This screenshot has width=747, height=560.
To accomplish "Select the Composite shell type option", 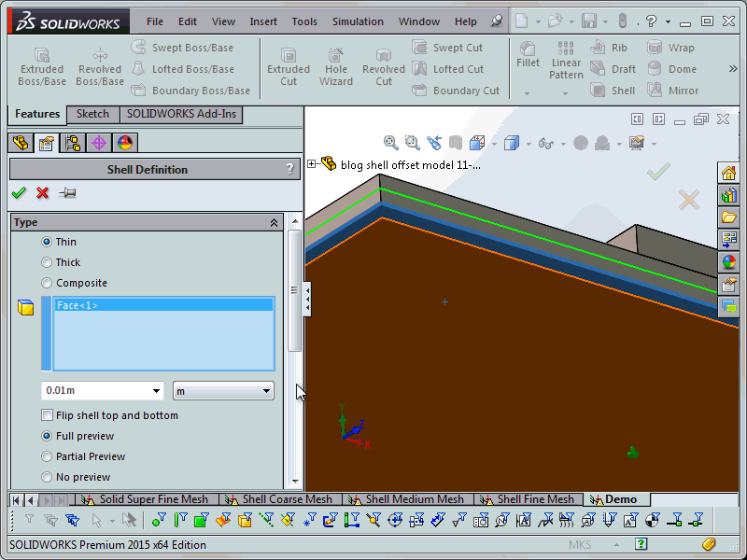I will coord(48,283).
